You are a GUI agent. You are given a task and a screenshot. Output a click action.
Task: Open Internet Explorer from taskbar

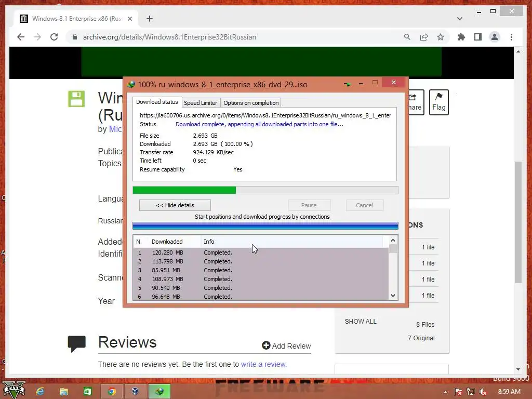click(x=41, y=392)
